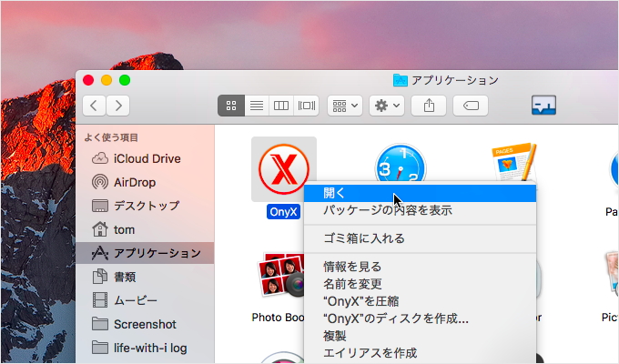The image size is (619, 364).
Task: Click the Photo Booth name label
Action: point(278,317)
